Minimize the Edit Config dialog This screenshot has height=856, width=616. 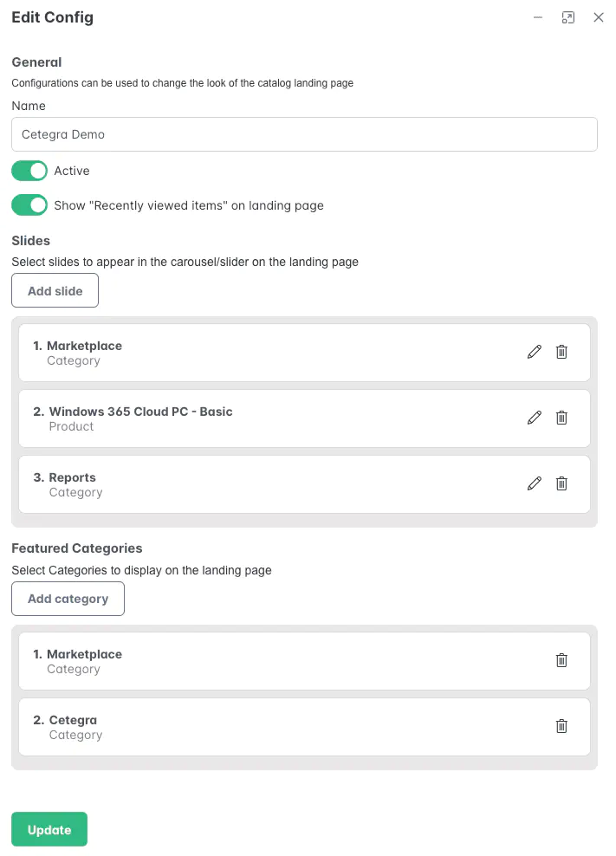[x=537, y=16]
